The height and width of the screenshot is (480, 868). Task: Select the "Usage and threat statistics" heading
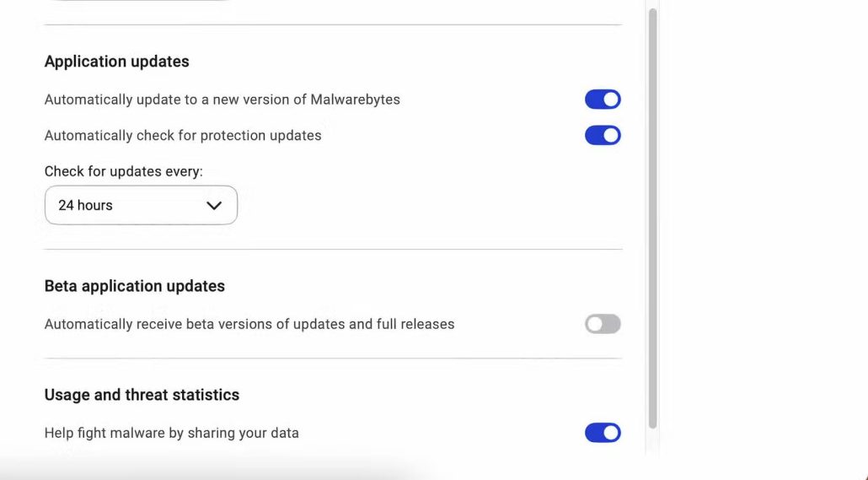tap(142, 395)
